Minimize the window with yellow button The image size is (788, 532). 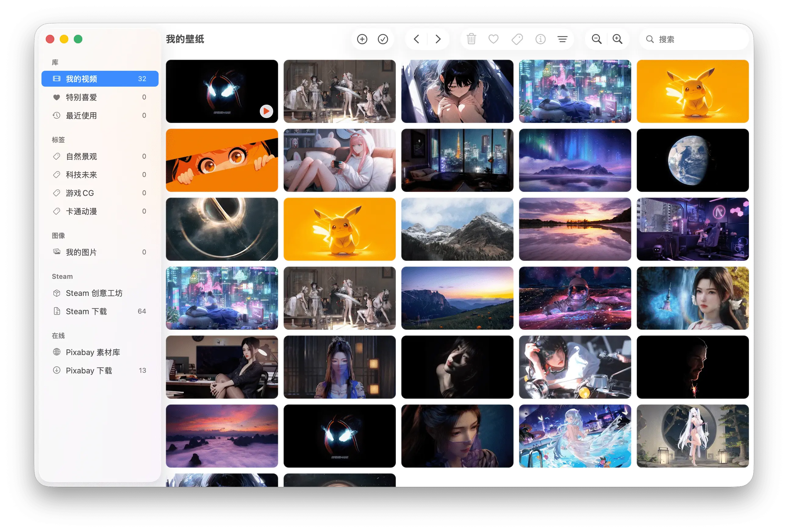point(64,39)
